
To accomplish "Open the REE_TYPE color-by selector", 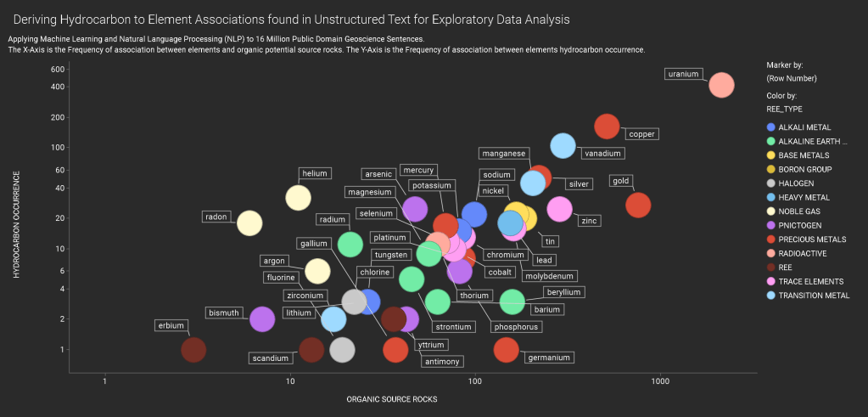I will click(784, 110).
